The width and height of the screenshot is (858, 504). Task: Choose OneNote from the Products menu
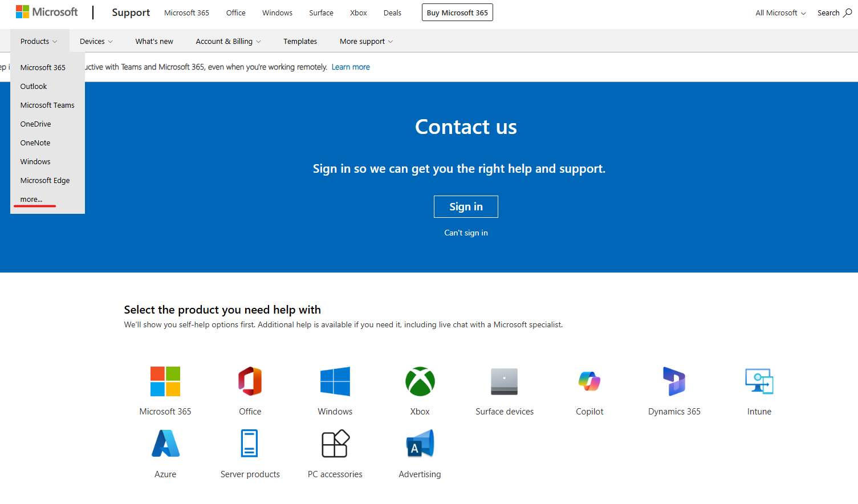click(x=35, y=143)
